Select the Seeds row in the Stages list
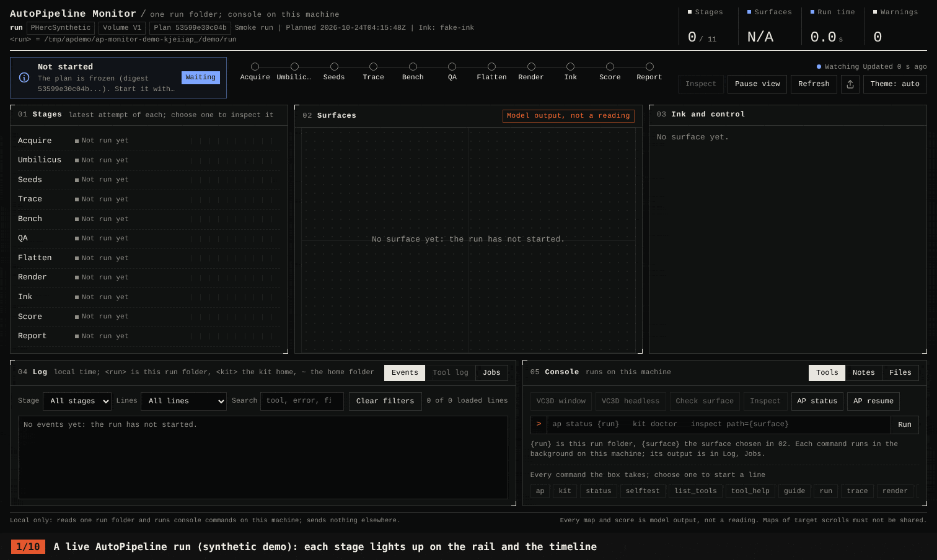Viewport: 937px width, 560px height. (149, 180)
